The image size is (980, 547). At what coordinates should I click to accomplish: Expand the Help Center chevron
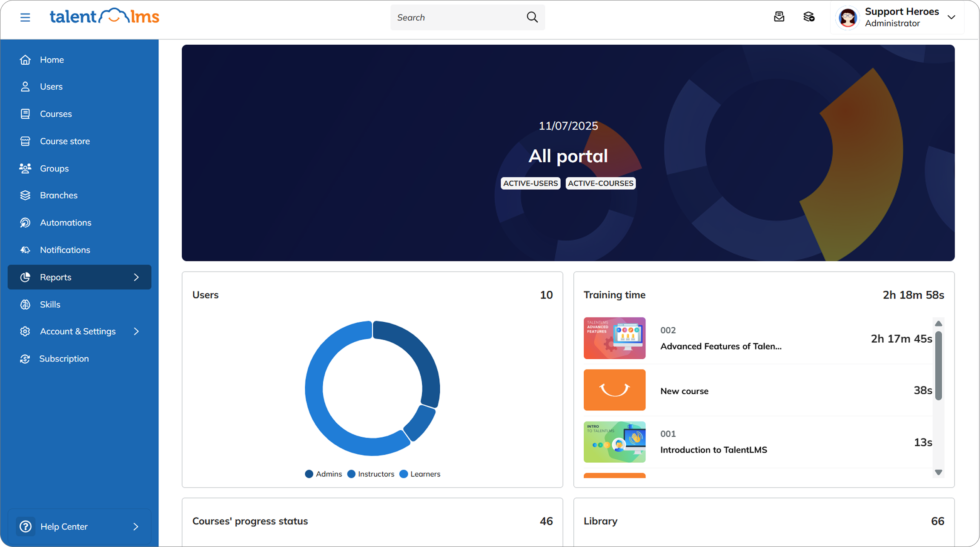tap(136, 527)
